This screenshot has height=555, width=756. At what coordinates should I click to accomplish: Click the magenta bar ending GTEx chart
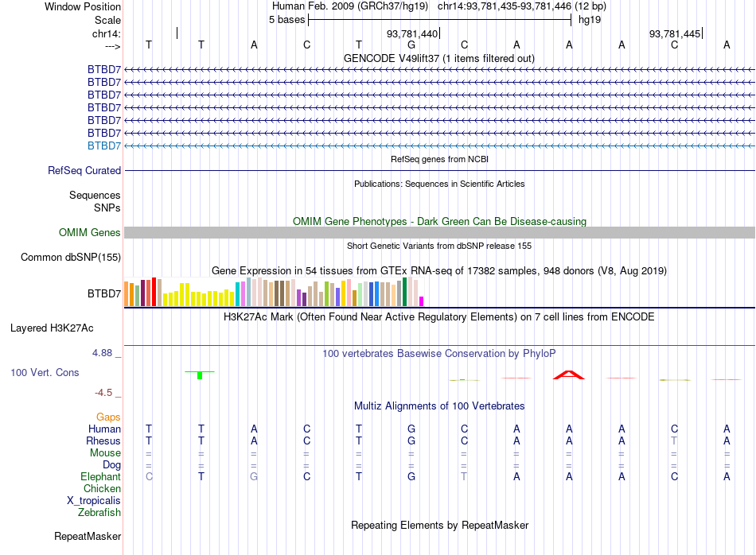[422, 301]
